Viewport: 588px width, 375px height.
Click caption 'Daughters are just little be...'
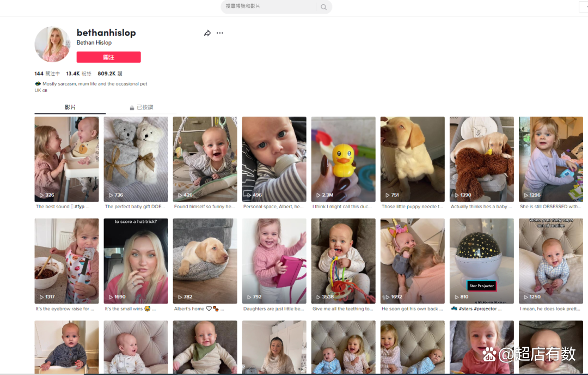pos(273,309)
